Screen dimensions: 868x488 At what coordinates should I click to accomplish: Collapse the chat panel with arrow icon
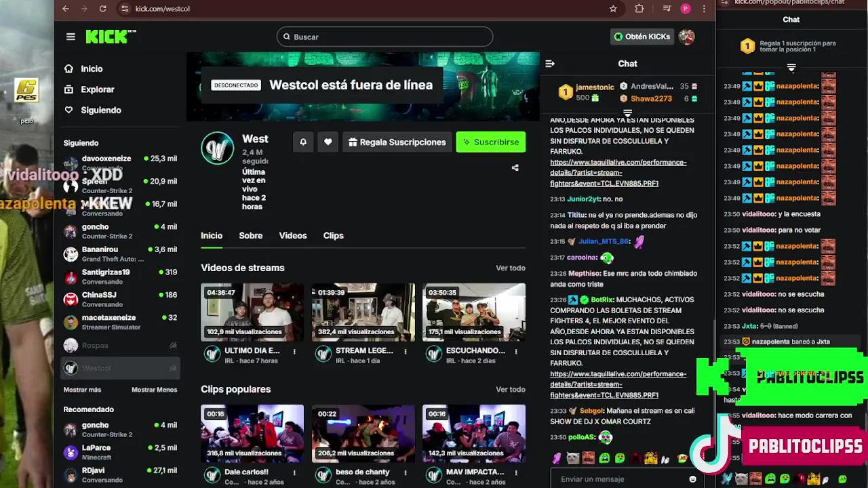[550, 64]
